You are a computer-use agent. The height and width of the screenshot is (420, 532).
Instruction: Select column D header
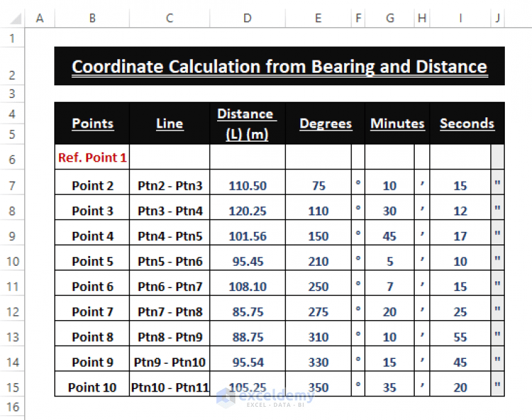pos(248,18)
